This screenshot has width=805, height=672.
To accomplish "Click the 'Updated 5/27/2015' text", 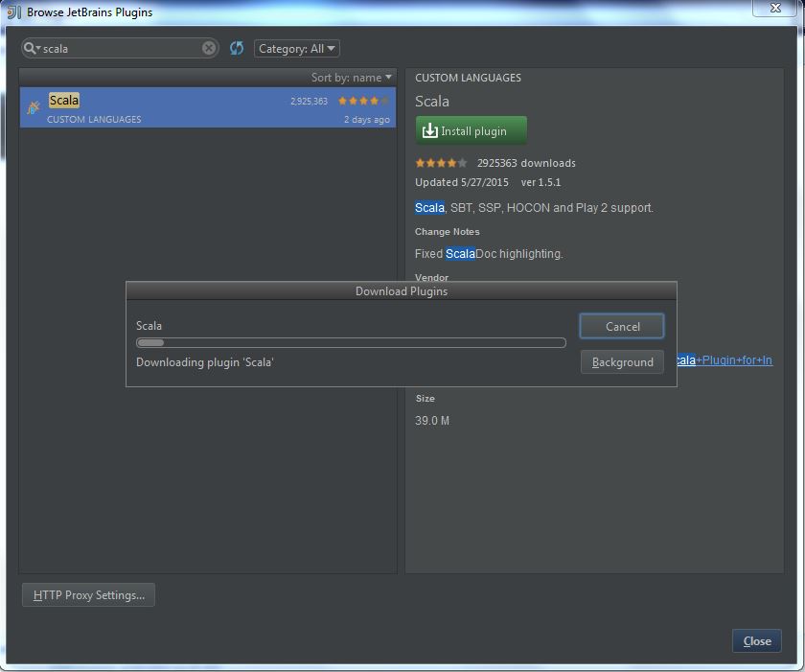I will coord(462,182).
